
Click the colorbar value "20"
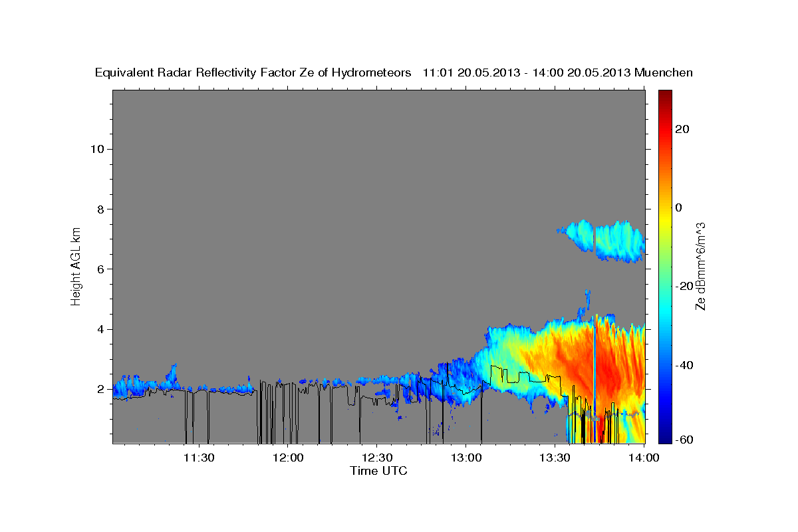[x=681, y=129]
